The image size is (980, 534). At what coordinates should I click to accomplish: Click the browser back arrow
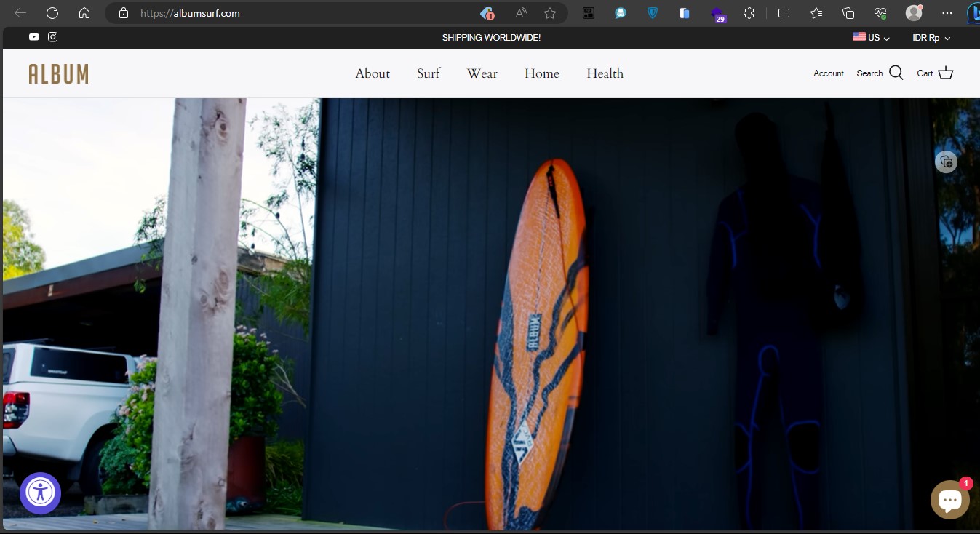(x=20, y=13)
